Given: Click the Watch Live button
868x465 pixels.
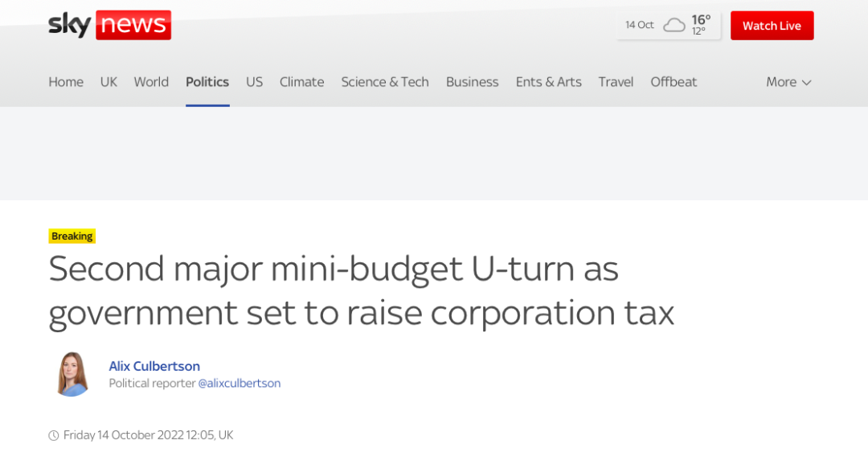Looking at the screenshot, I should coord(772,26).
